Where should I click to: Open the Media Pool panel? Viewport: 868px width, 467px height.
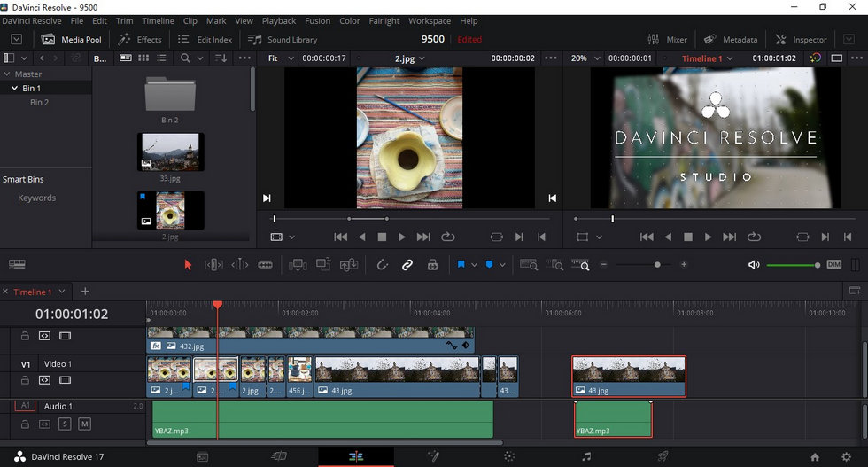[x=72, y=39]
